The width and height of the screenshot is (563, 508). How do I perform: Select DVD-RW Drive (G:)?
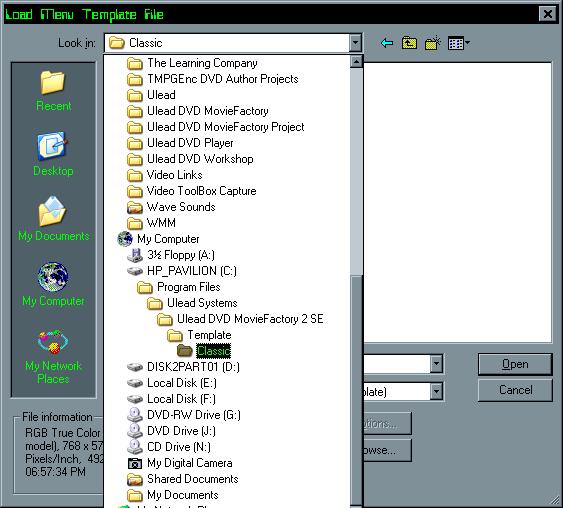184,415
